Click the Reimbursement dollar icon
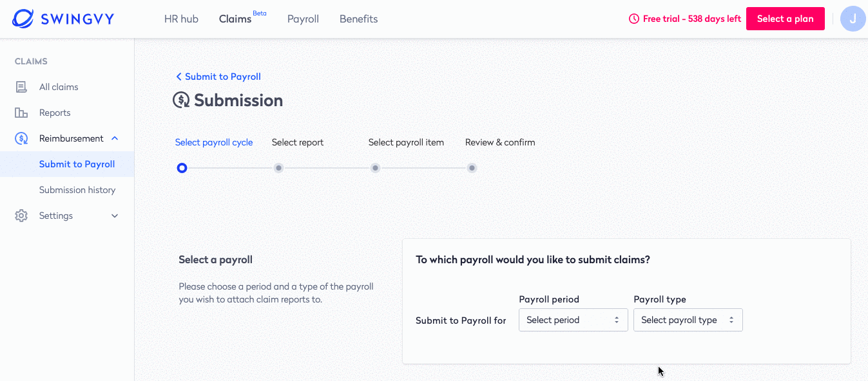This screenshot has height=381, width=868. (x=21, y=138)
